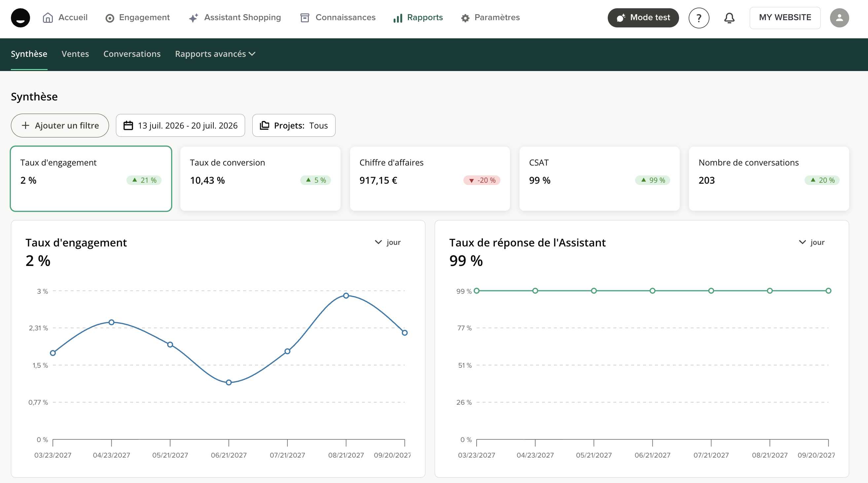Switch to the Conversations tab
This screenshot has height=483, width=868.
click(x=132, y=54)
